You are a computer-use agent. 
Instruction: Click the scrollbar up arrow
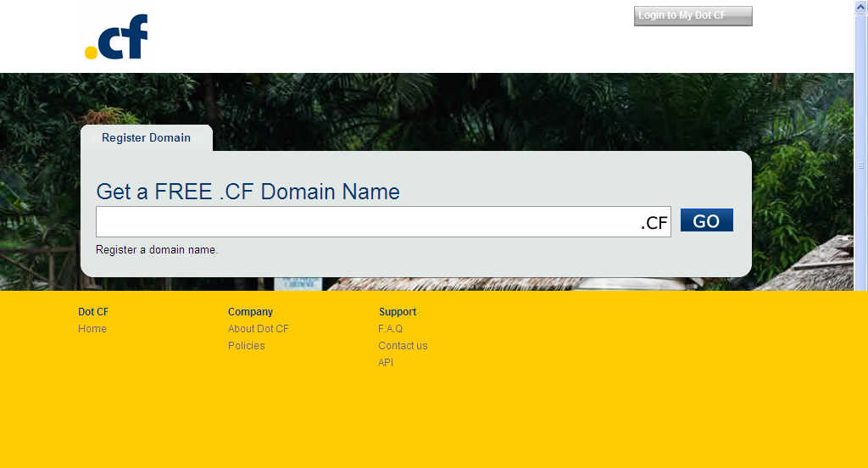pos(861,7)
